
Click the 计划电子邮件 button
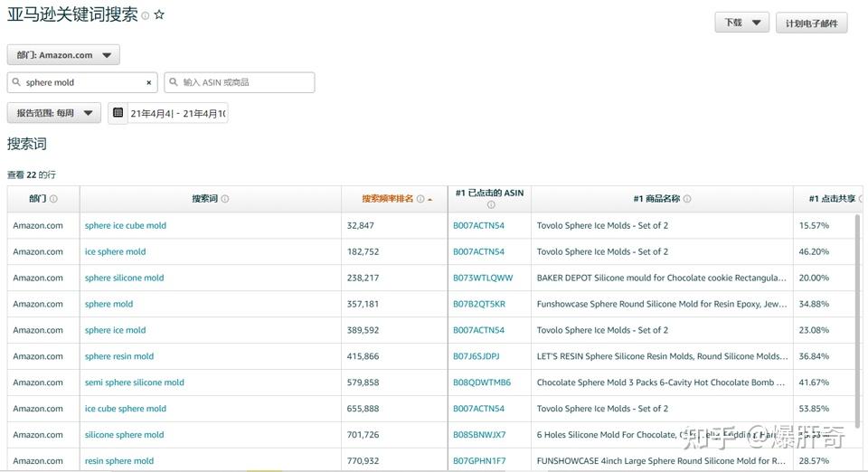812,24
